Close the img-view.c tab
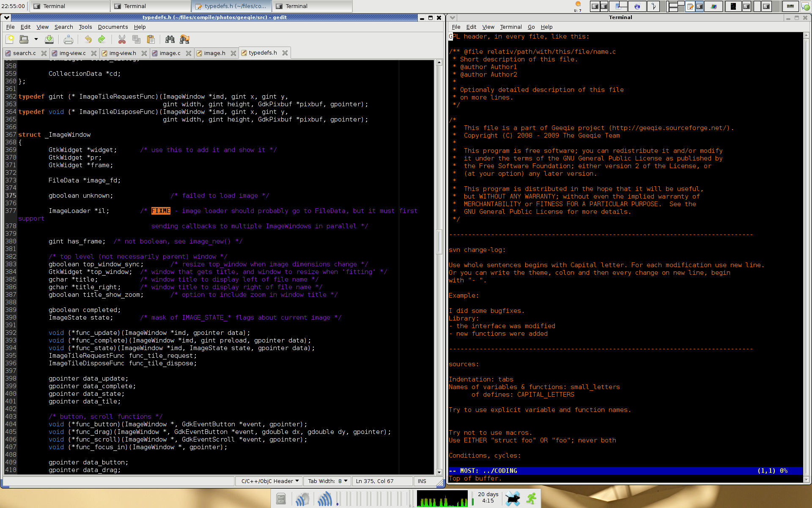This screenshot has width=812, height=508. click(94, 53)
